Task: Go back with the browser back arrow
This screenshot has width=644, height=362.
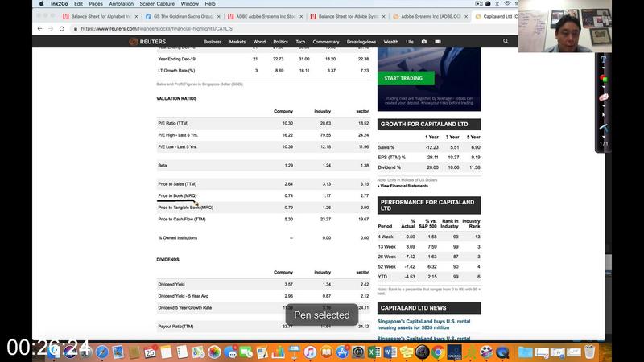Action: tap(39, 29)
